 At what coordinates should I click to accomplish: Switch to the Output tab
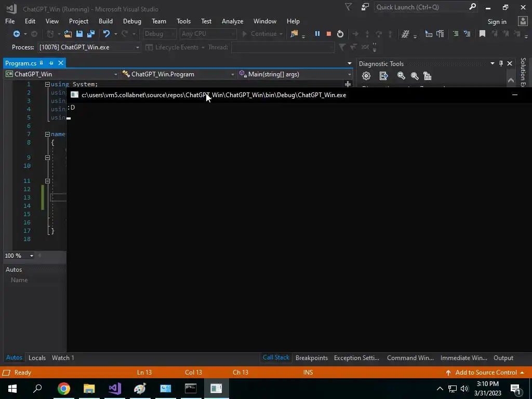(503, 357)
